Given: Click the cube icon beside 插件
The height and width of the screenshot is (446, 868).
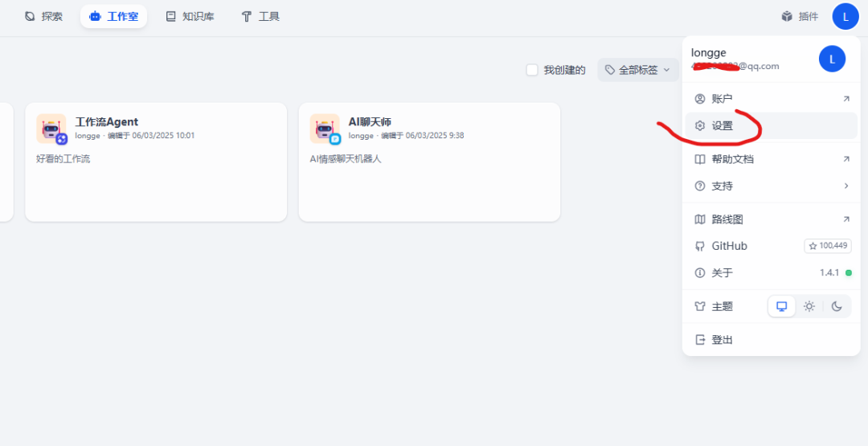Looking at the screenshot, I should click(x=787, y=17).
